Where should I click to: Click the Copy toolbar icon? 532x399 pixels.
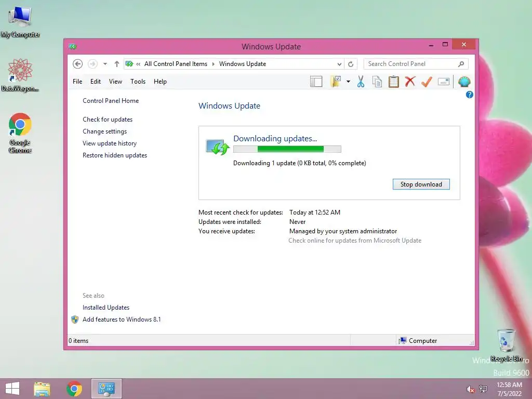(377, 82)
